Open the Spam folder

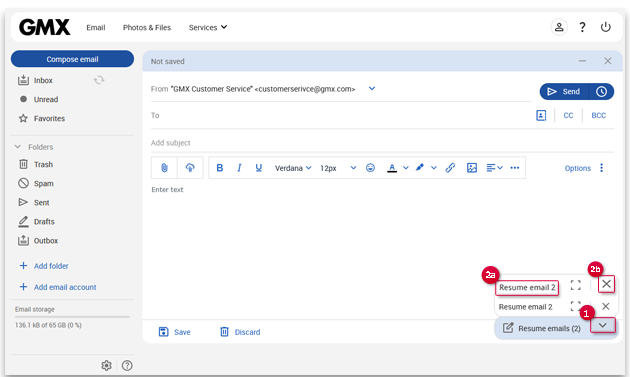(43, 183)
